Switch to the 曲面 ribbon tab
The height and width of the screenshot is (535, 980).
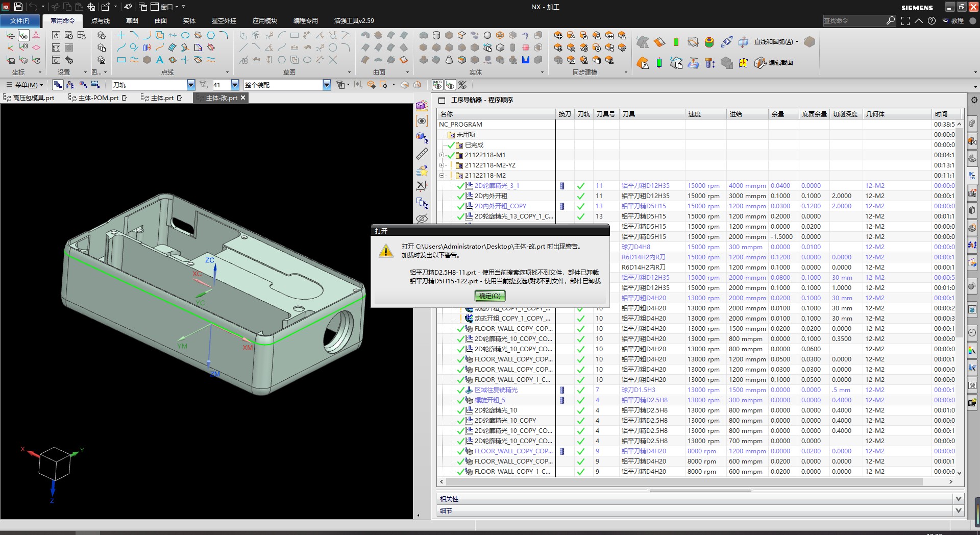[161, 21]
